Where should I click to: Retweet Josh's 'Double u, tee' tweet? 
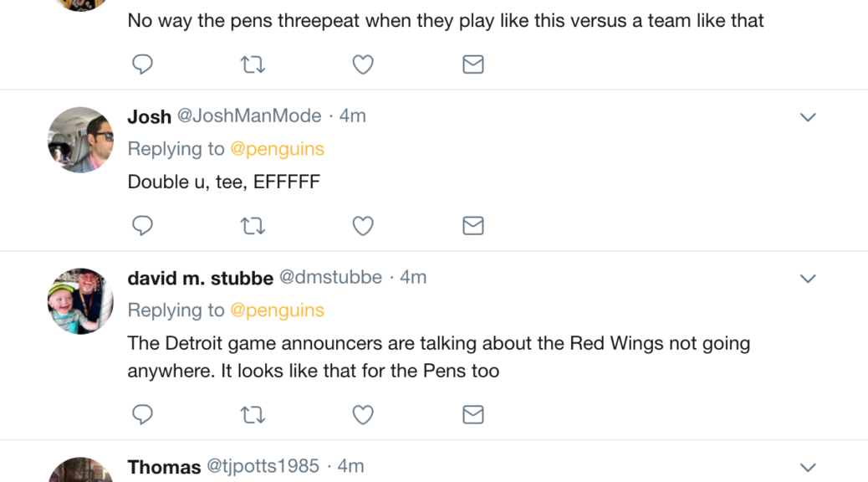(253, 226)
